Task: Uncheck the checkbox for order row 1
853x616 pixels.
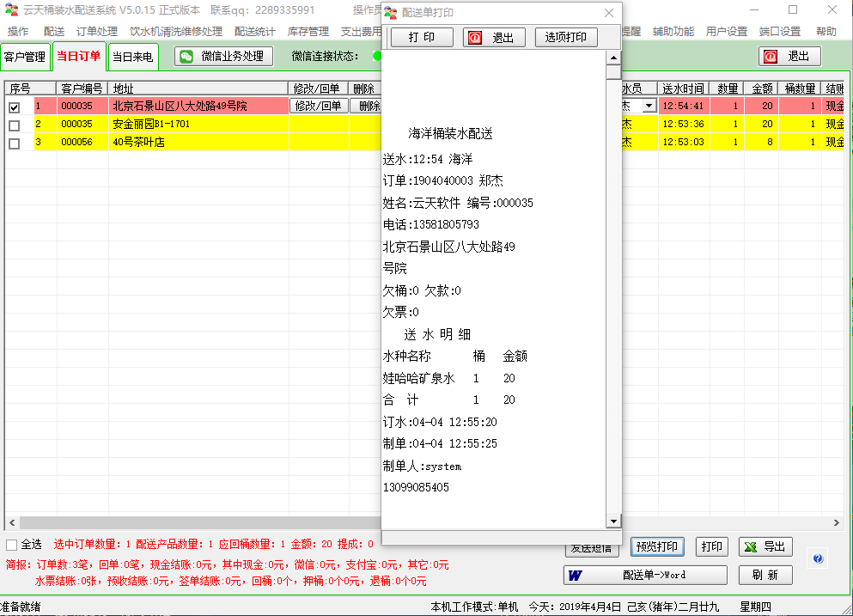Action: tap(14, 107)
